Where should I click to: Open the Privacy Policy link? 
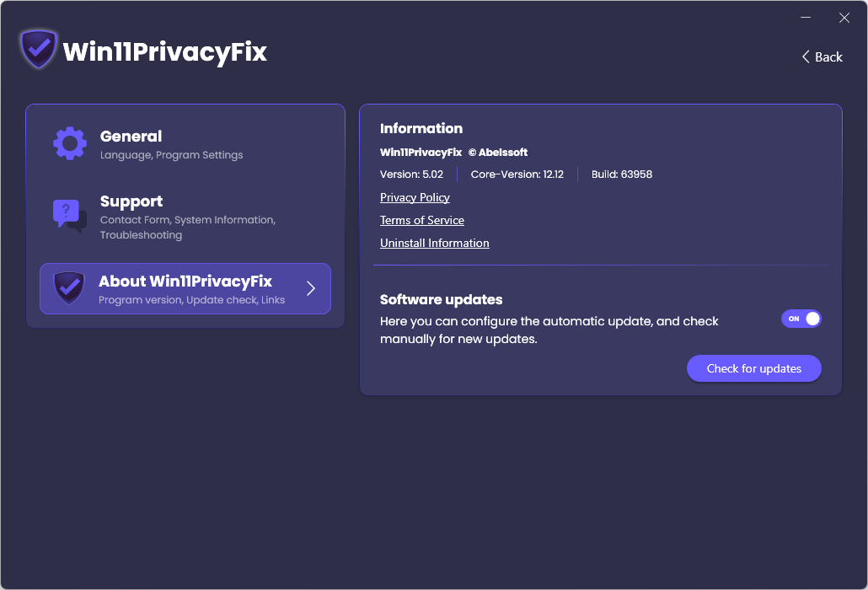(415, 197)
